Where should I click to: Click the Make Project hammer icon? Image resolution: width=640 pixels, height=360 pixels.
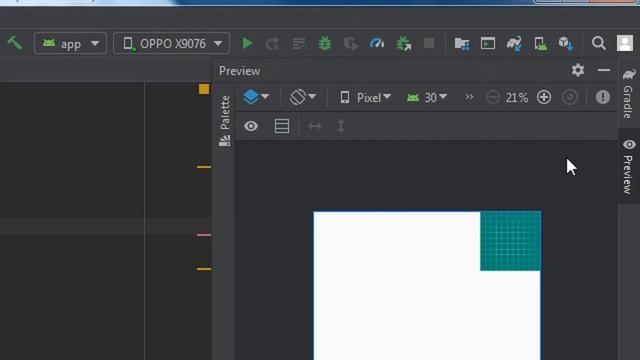[x=15, y=43]
